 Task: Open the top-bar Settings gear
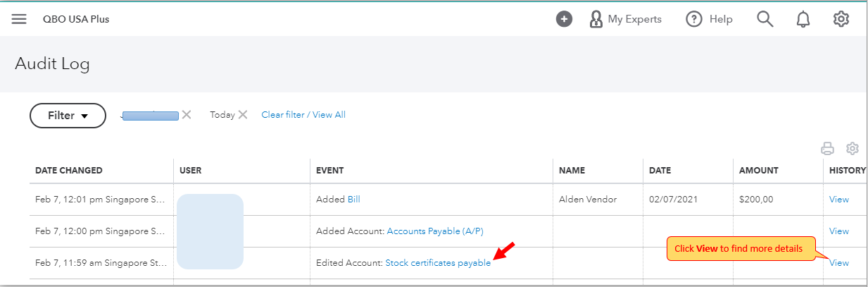pyautogui.click(x=841, y=19)
